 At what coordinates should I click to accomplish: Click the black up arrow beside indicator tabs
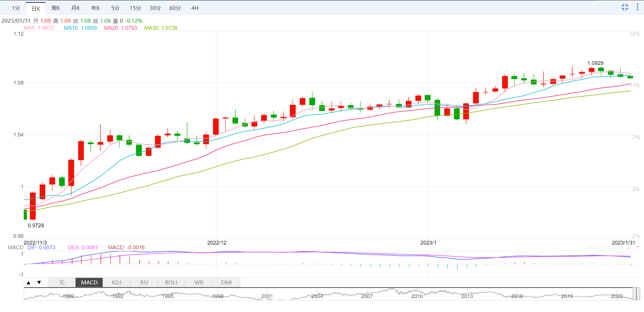(x=29, y=282)
